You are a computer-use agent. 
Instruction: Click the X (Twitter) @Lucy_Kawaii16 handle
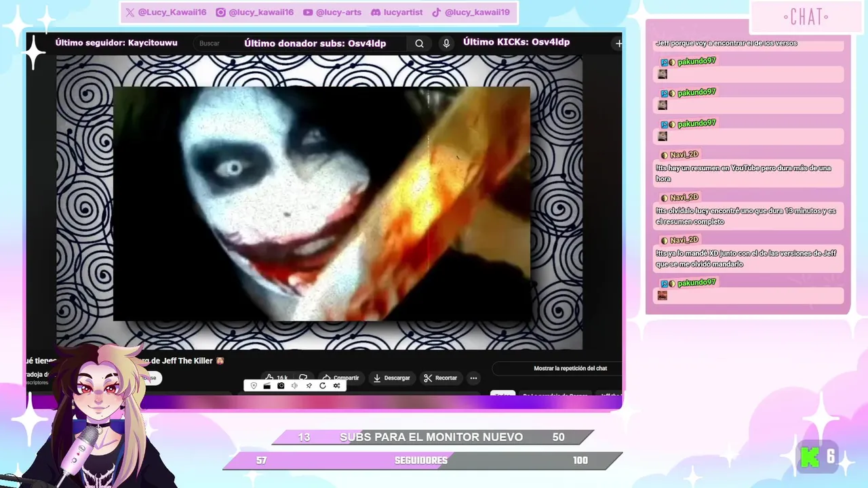click(166, 12)
